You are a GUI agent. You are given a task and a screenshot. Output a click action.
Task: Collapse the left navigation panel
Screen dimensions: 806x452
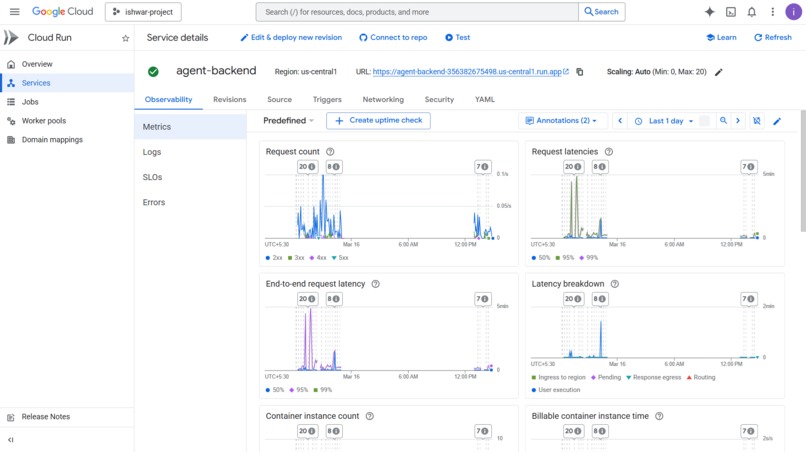pos(11,440)
